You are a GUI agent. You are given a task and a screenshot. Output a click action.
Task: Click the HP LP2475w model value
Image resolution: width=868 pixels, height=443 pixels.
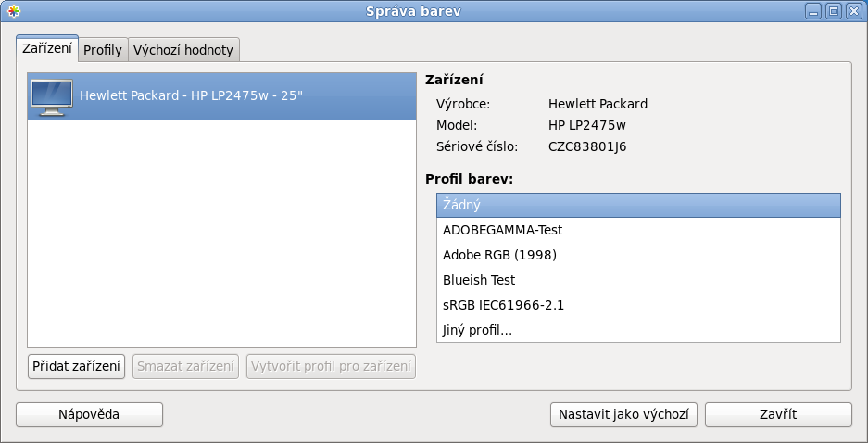tap(586, 126)
